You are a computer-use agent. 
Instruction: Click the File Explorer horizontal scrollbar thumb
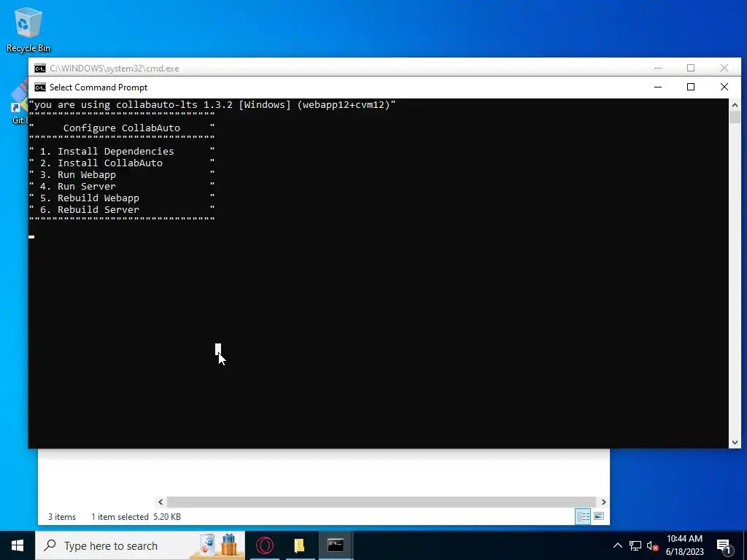click(x=381, y=502)
